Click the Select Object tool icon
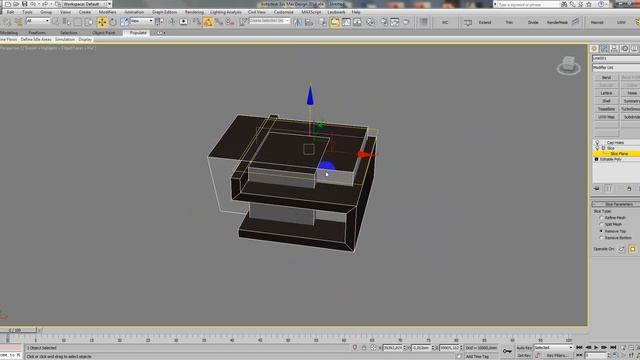 pyautogui.click(x=55, y=22)
